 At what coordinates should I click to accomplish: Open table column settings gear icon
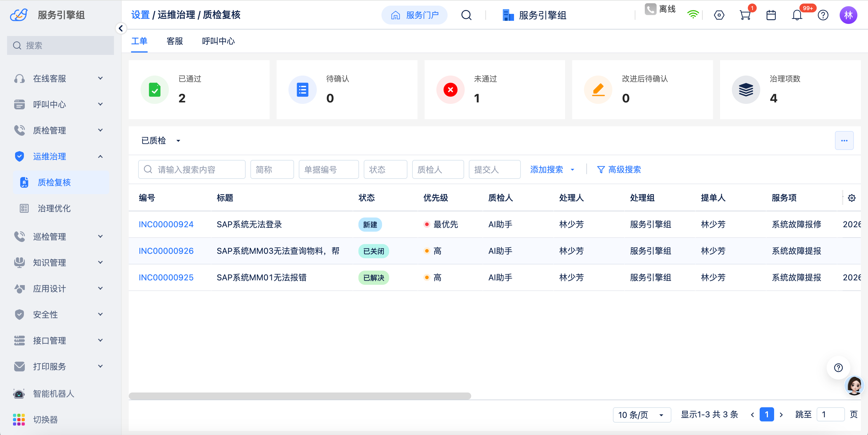[851, 198]
